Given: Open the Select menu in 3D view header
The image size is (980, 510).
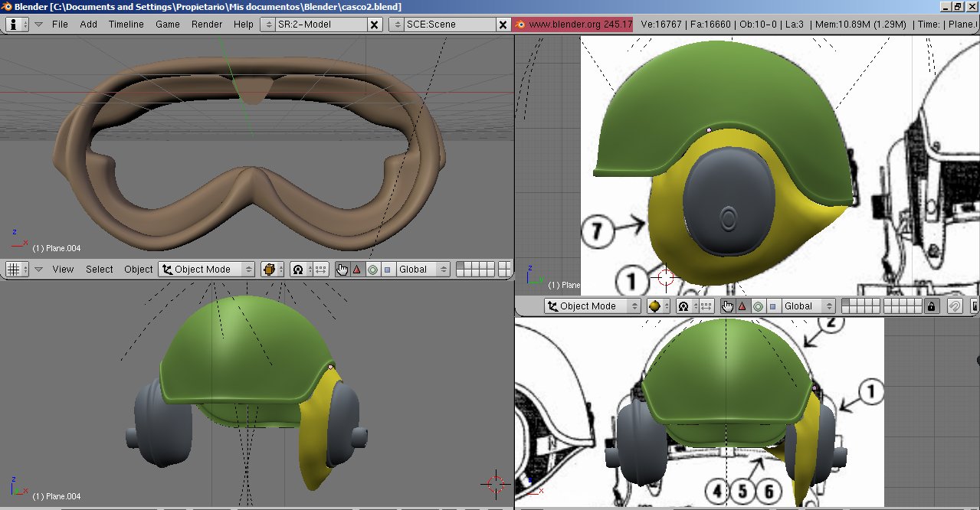Looking at the screenshot, I should tap(99, 270).
